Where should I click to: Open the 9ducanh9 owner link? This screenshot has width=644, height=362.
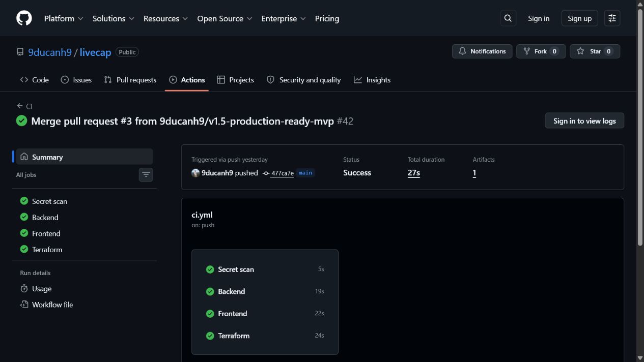[x=50, y=52]
